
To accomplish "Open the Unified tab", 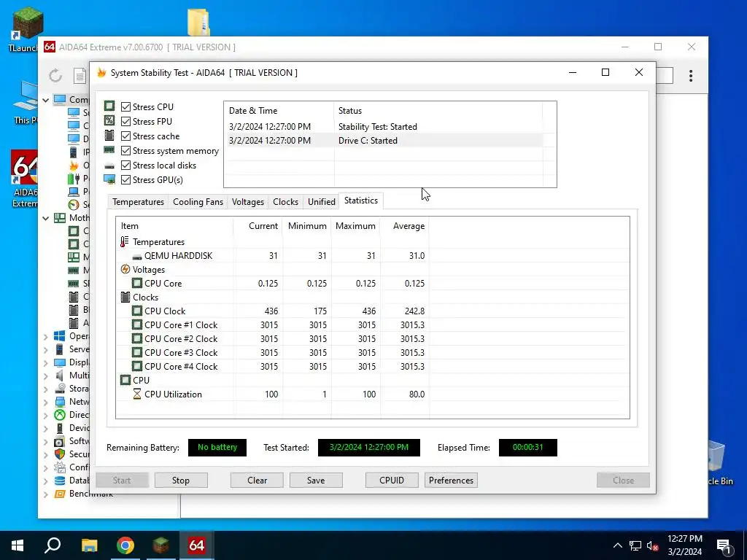I will [x=322, y=202].
